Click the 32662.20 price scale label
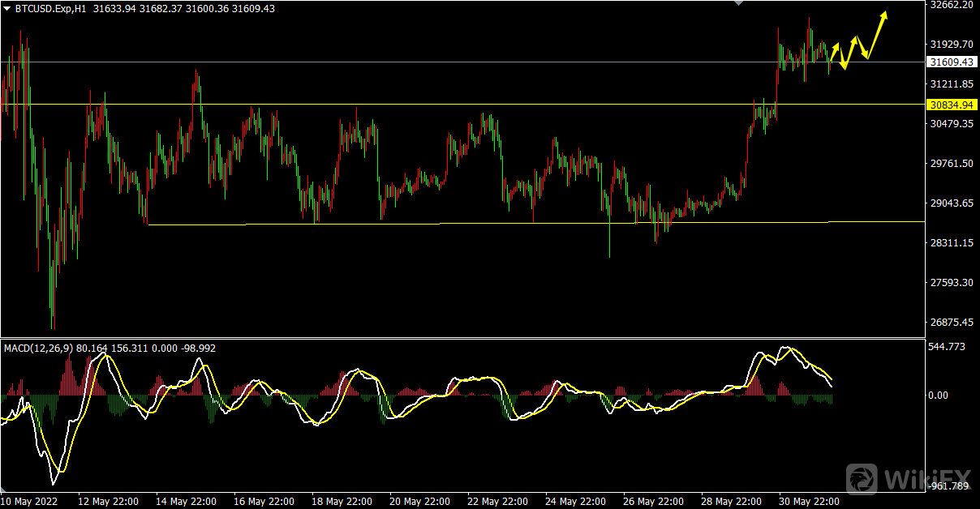The image size is (980, 509). (x=952, y=5)
